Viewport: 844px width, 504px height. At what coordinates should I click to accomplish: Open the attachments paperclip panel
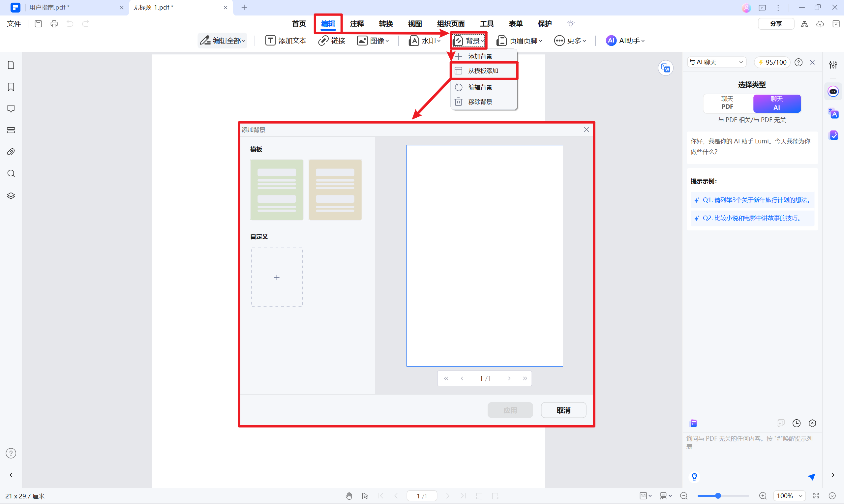11,152
